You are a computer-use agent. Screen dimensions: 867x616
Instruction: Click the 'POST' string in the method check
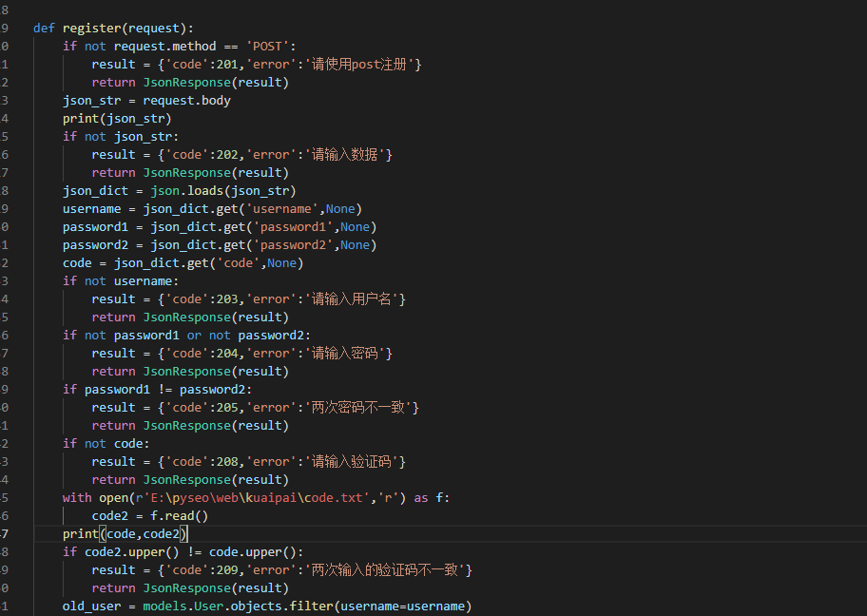(268, 47)
